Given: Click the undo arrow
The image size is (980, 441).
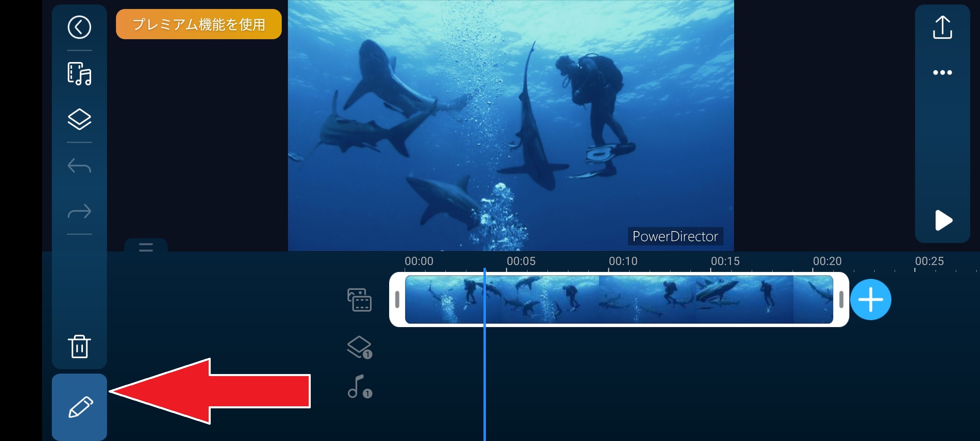Looking at the screenshot, I should (x=79, y=166).
